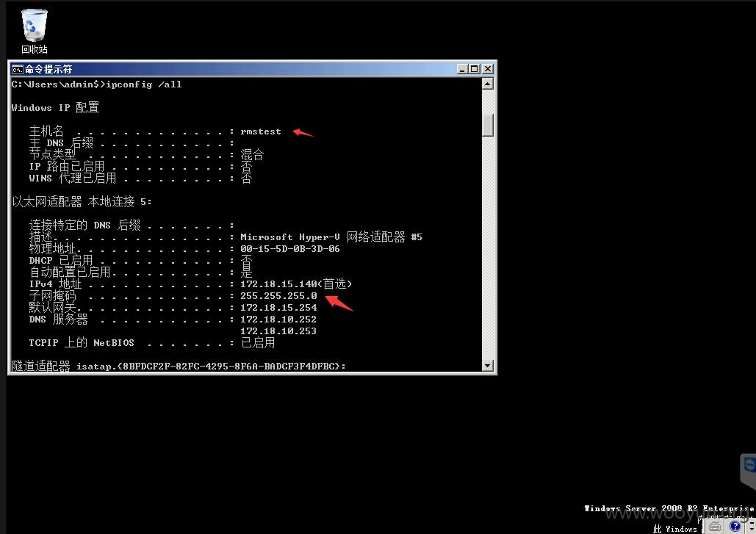The height and width of the screenshot is (534, 756).
Task: Click the subnet mask 255.255.255.0
Action: (x=278, y=295)
